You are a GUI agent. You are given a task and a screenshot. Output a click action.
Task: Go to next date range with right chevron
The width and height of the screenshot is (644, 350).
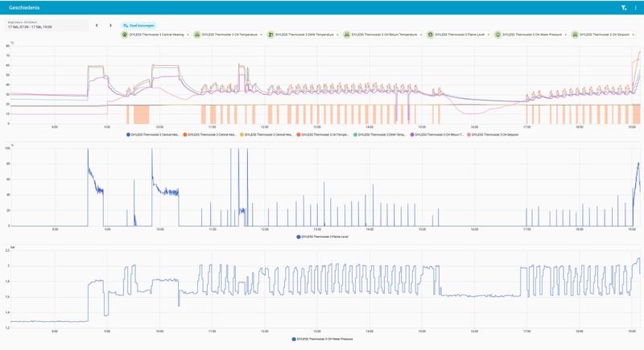(110, 26)
